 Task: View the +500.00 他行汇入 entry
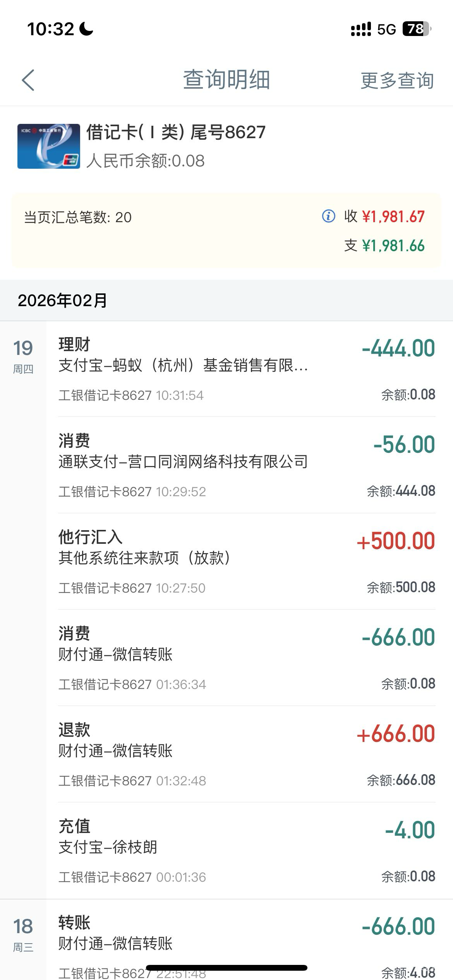246,561
